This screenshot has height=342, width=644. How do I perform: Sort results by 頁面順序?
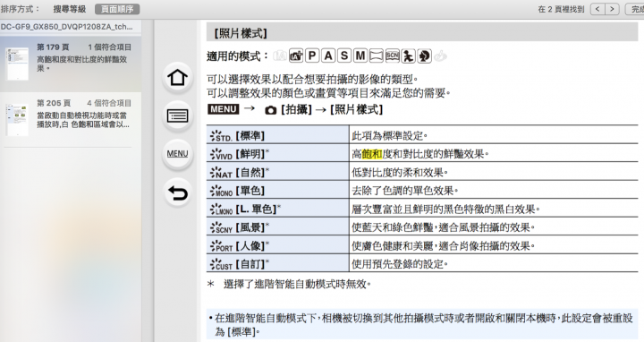117,9
